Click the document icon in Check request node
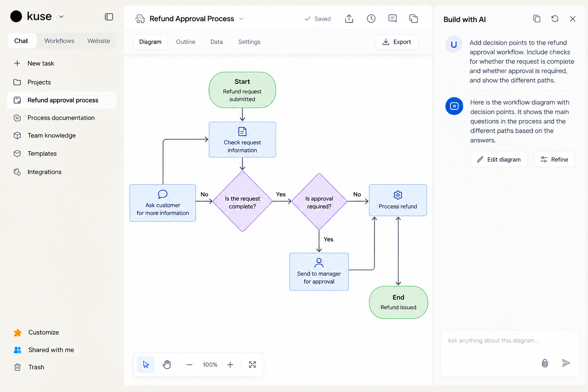This screenshot has width=588, height=392. pos(242,132)
